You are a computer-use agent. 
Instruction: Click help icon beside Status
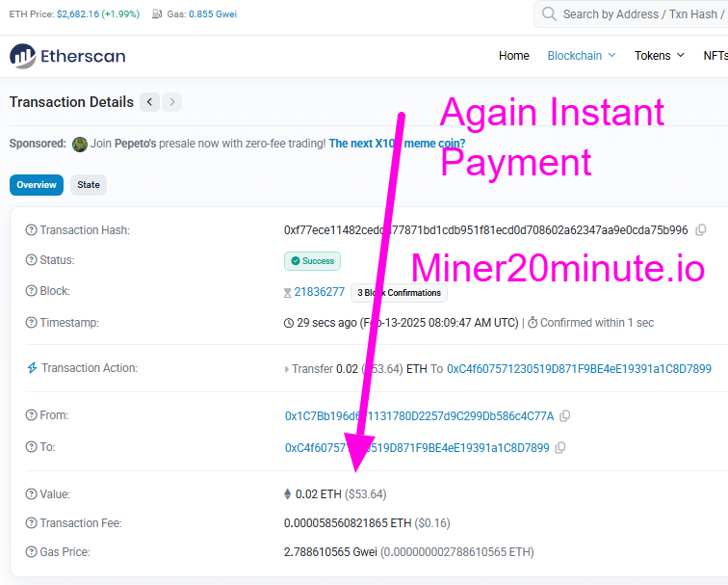pyautogui.click(x=31, y=260)
